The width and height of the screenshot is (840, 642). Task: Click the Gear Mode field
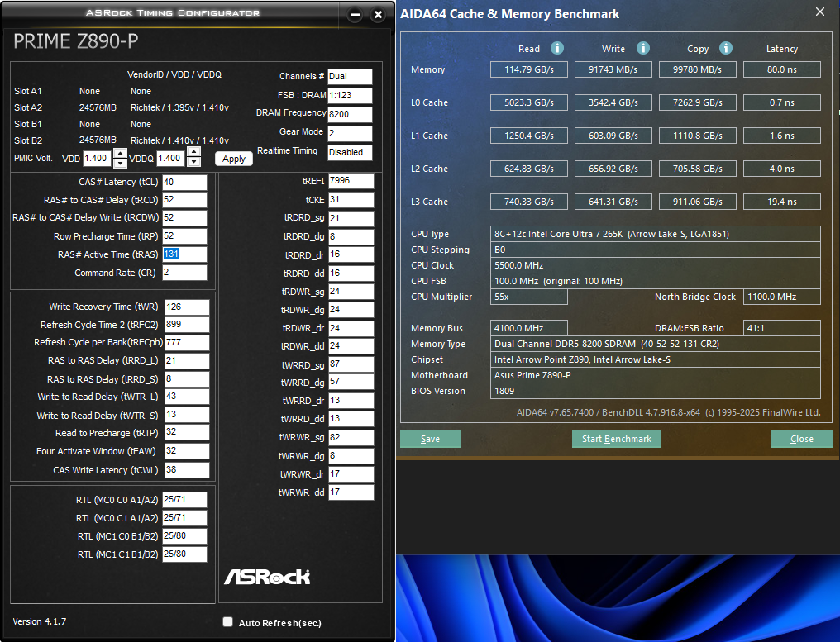(x=350, y=133)
